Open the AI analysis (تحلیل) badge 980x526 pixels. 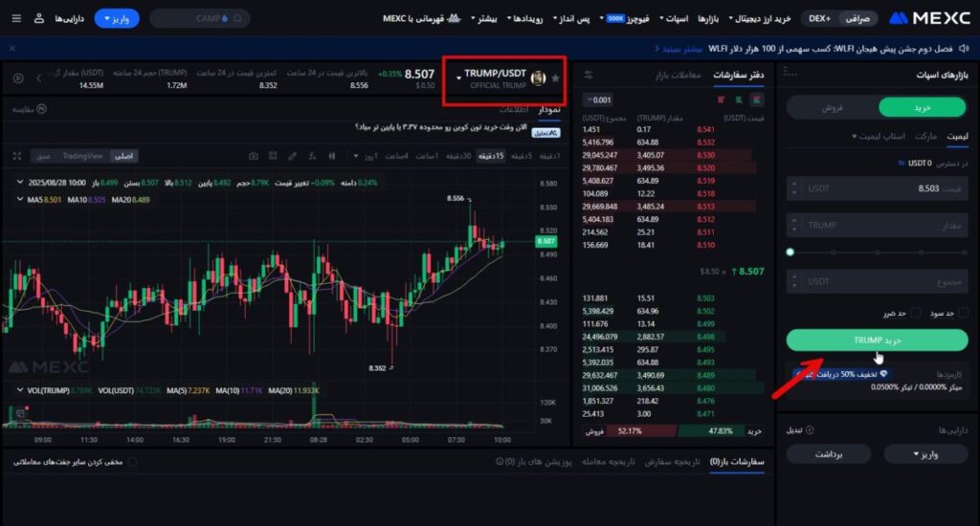[546, 132]
